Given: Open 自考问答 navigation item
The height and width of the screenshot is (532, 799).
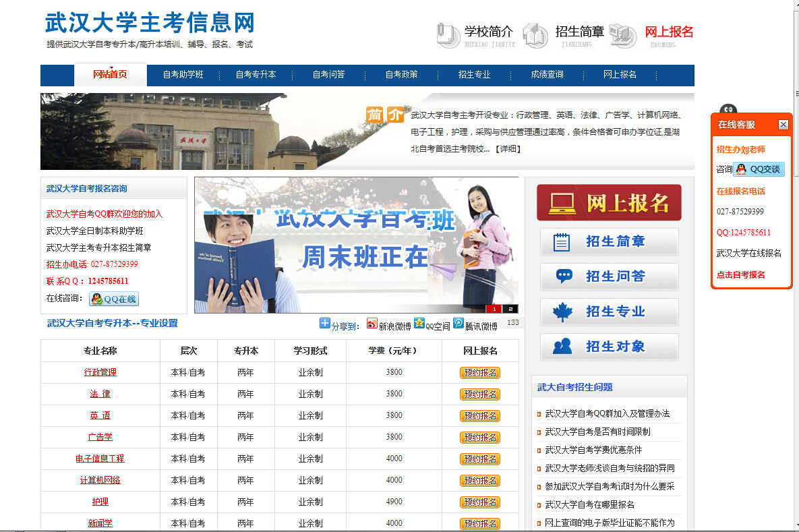Looking at the screenshot, I should (x=328, y=75).
